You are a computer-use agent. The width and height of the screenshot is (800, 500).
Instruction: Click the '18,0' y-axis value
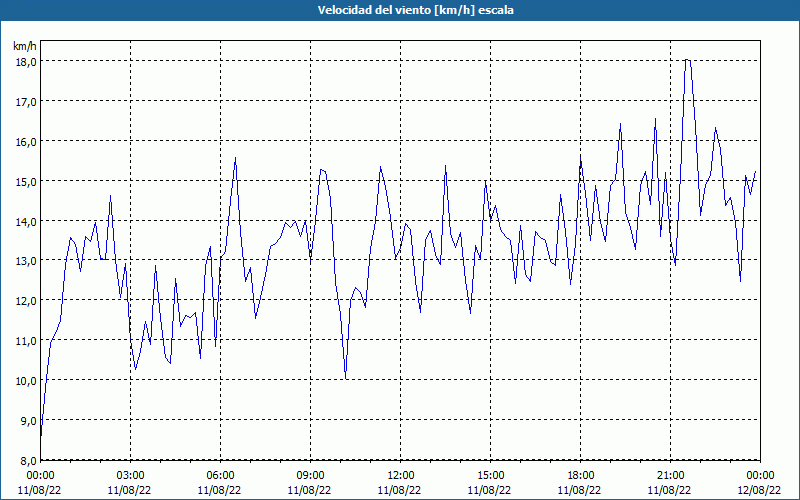(x=27, y=61)
